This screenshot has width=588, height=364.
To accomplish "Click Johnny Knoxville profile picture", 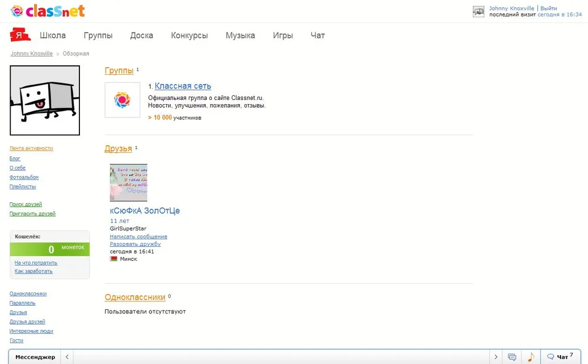I will [45, 100].
